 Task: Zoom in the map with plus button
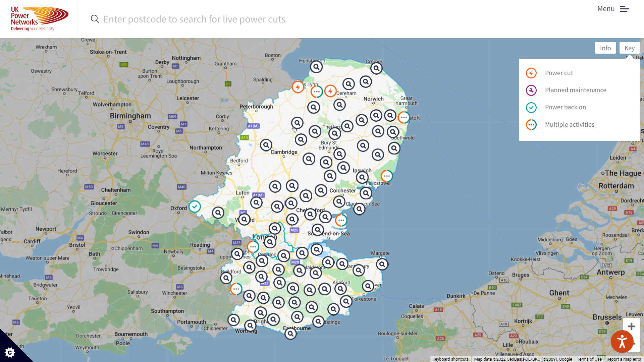pos(631,326)
